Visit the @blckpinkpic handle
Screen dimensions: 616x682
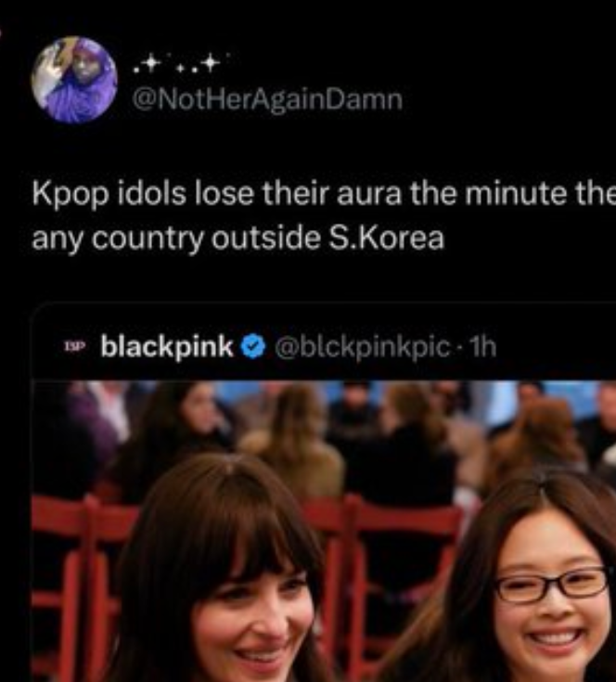pyautogui.click(x=362, y=348)
